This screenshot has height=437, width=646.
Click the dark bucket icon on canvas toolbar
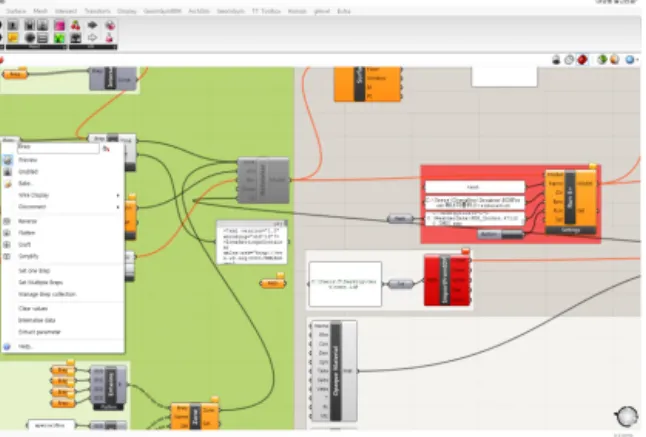pyautogui.click(x=556, y=60)
